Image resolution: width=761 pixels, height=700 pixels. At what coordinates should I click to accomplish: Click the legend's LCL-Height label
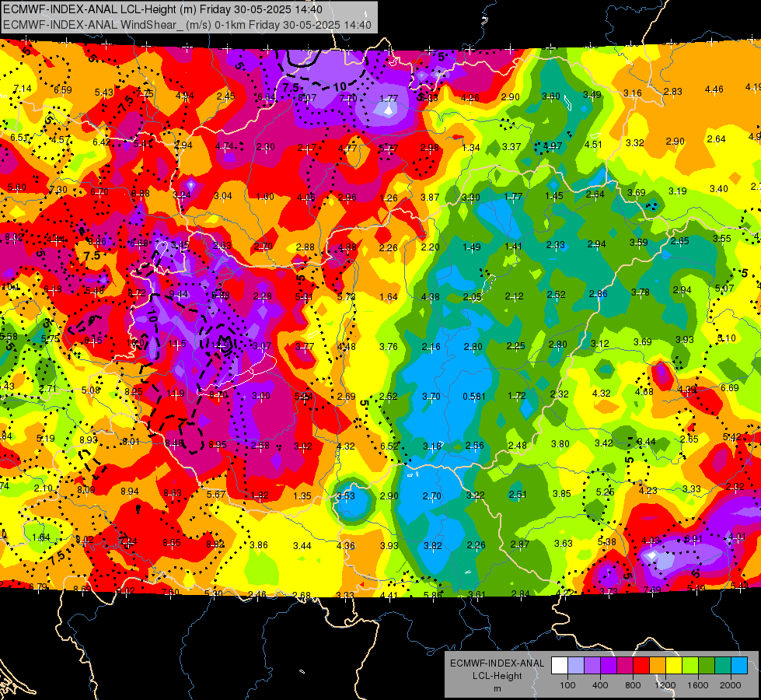(x=497, y=676)
